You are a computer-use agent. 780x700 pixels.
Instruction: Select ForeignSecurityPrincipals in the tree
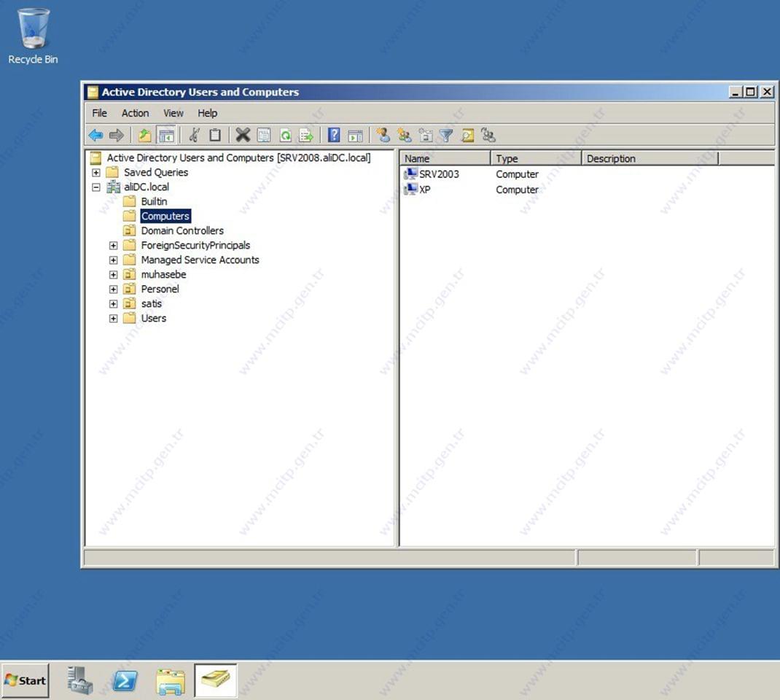pyautogui.click(x=195, y=245)
